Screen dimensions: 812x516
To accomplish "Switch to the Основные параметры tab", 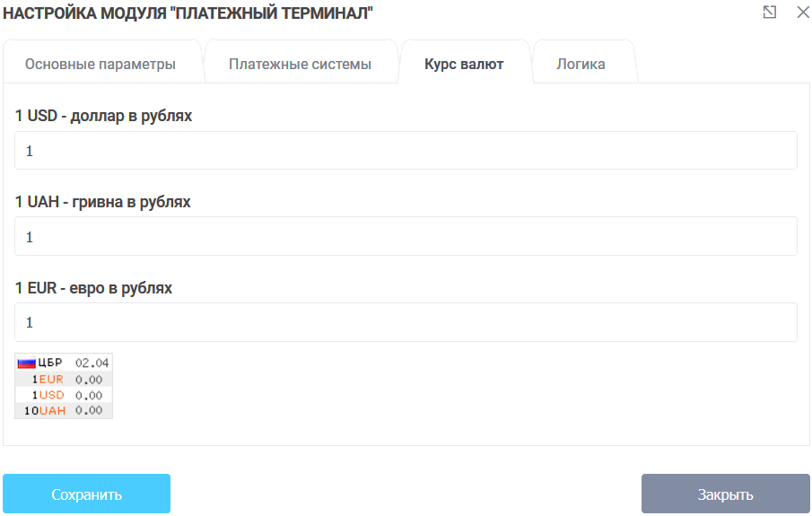I will click(x=100, y=65).
